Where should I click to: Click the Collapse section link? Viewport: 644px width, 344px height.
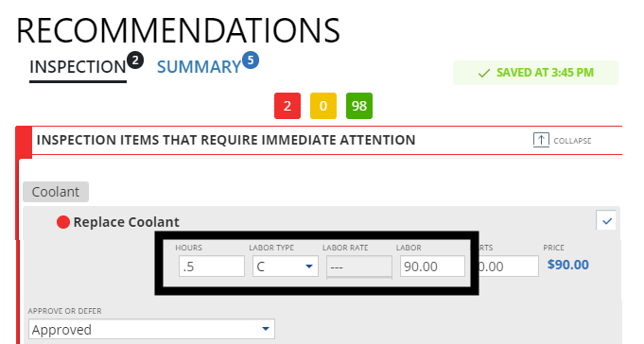(x=563, y=141)
